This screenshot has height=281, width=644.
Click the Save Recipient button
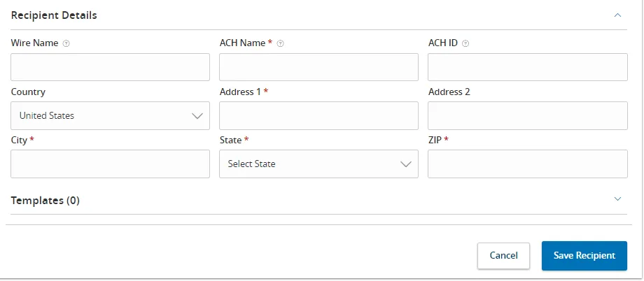click(584, 256)
